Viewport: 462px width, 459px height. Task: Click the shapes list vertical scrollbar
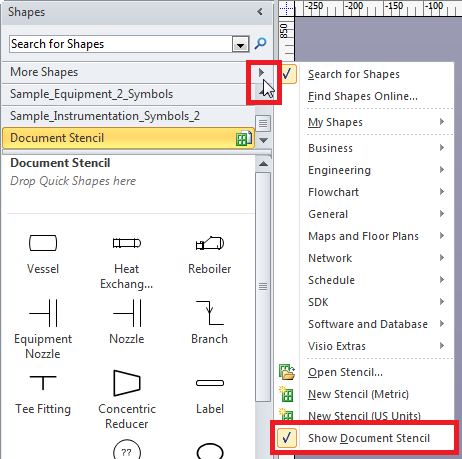click(x=263, y=287)
